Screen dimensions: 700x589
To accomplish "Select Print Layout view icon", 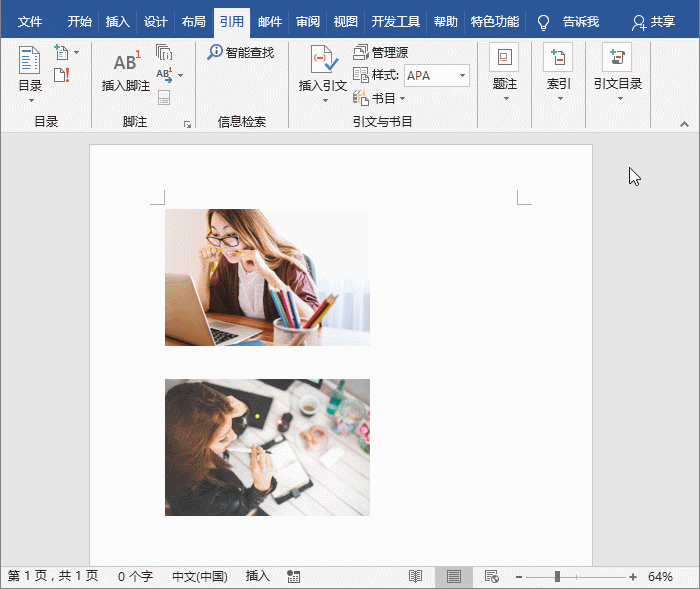I will click(454, 576).
